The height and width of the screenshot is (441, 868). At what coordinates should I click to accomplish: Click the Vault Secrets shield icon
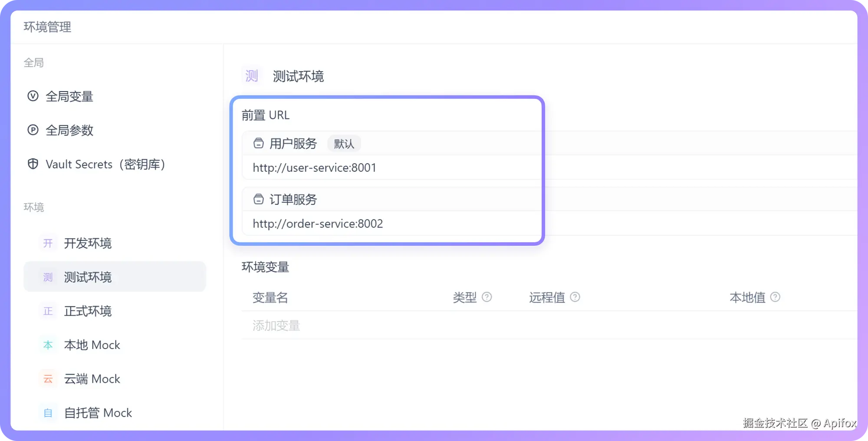pyautogui.click(x=33, y=164)
